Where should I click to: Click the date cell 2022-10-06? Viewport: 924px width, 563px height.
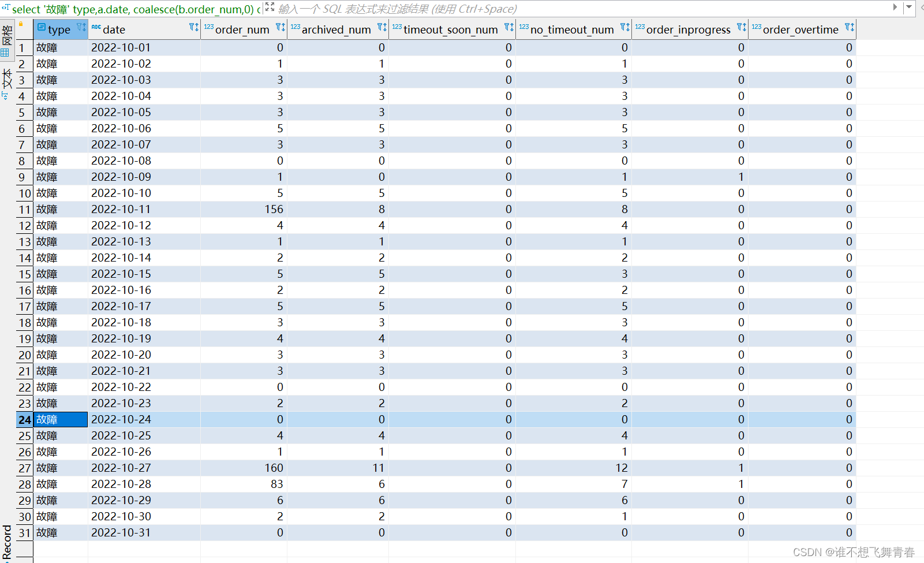pos(144,128)
